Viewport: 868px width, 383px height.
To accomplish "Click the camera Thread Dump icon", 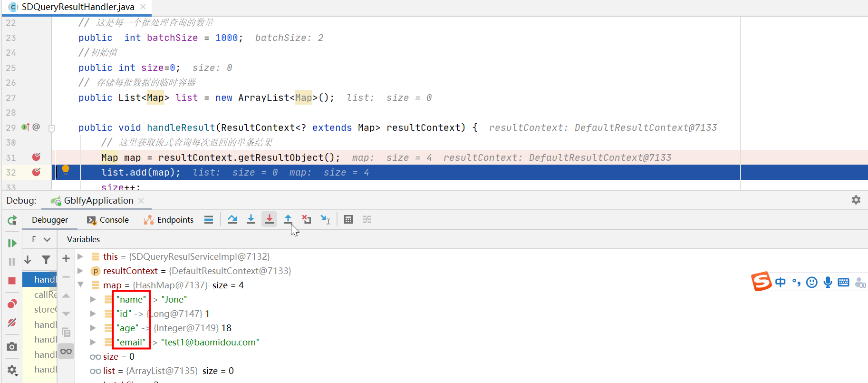I will point(12,347).
